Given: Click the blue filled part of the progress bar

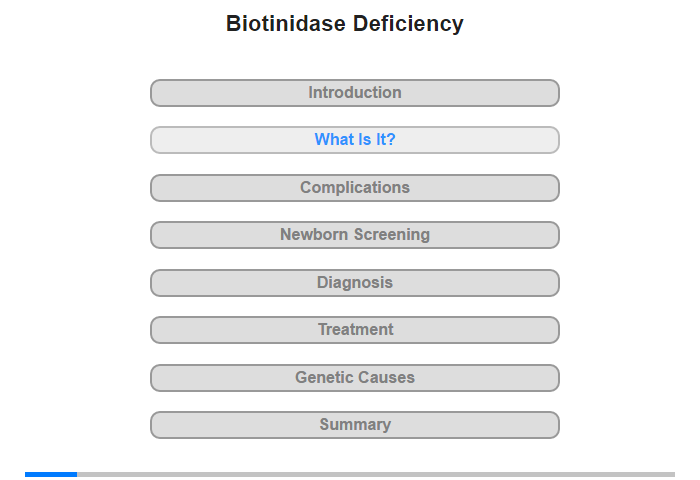Looking at the screenshot, I should pos(51,474).
